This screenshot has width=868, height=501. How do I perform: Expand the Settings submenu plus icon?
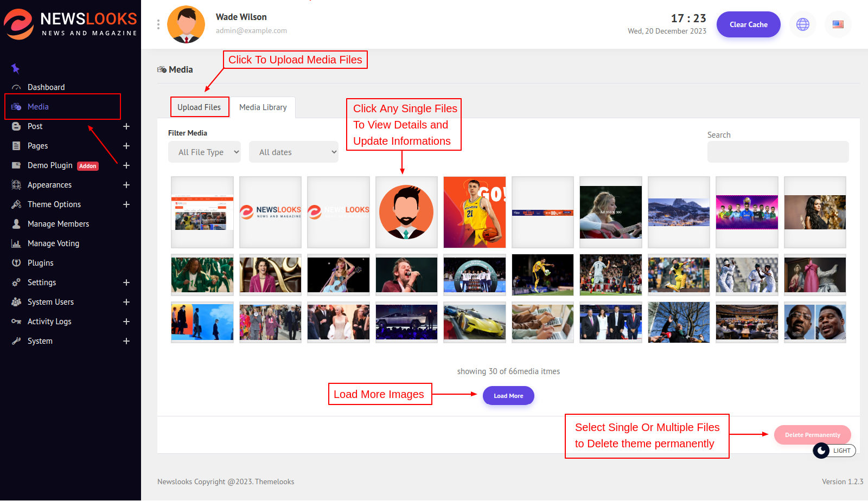coord(126,282)
